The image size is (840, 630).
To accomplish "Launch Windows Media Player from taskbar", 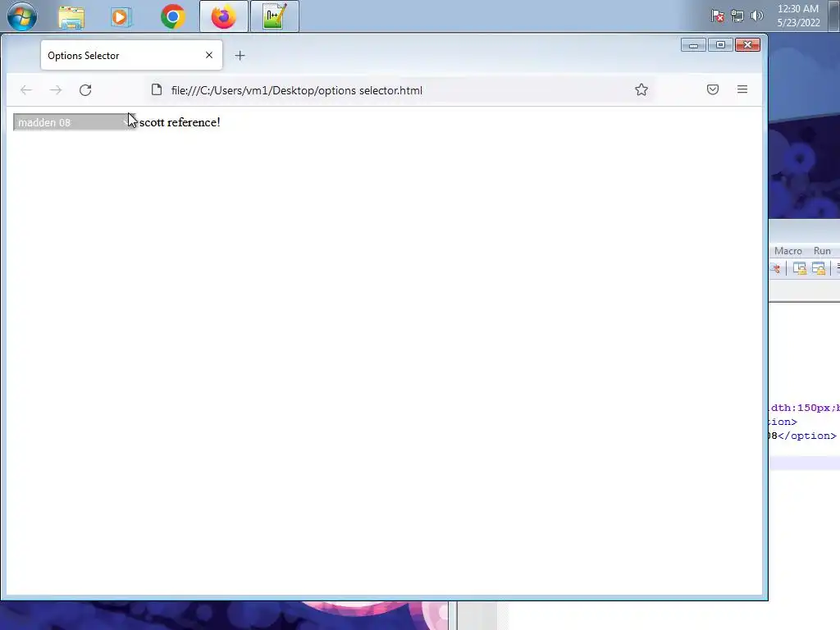I will pyautogui.click(x=121, y=17).
